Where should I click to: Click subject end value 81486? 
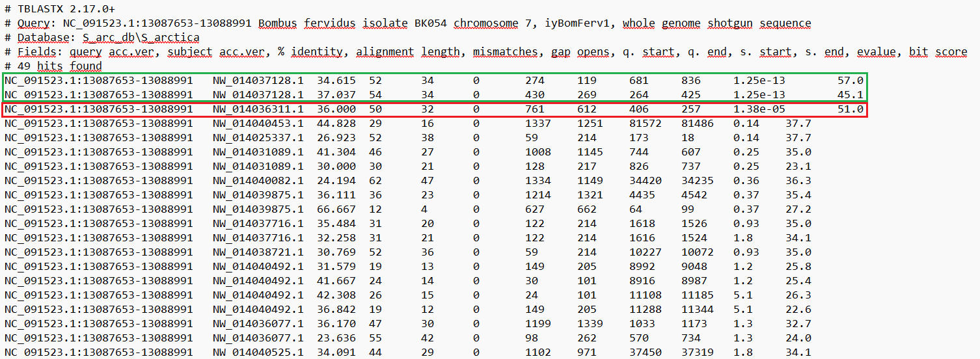(x=698, y=123)
